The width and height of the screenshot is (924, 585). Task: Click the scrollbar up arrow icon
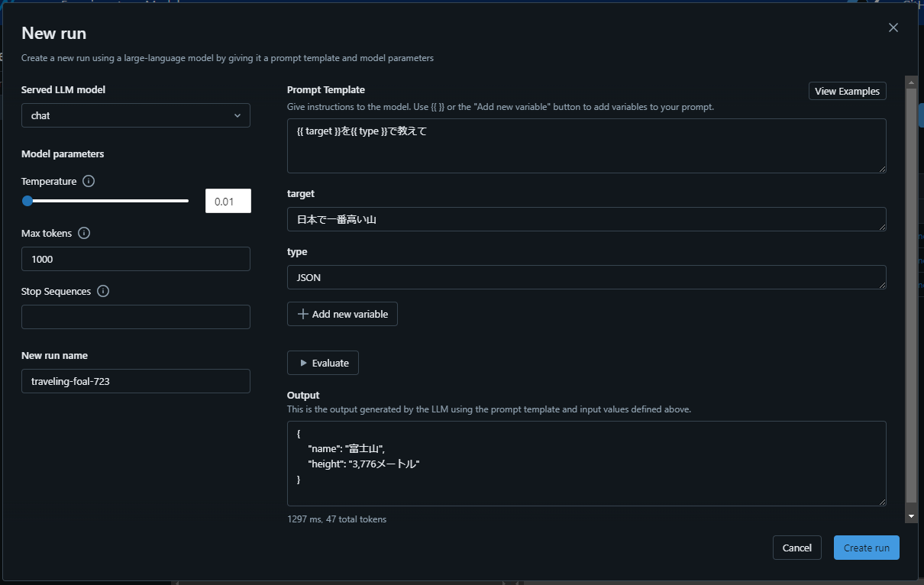(x=910, y=82)
